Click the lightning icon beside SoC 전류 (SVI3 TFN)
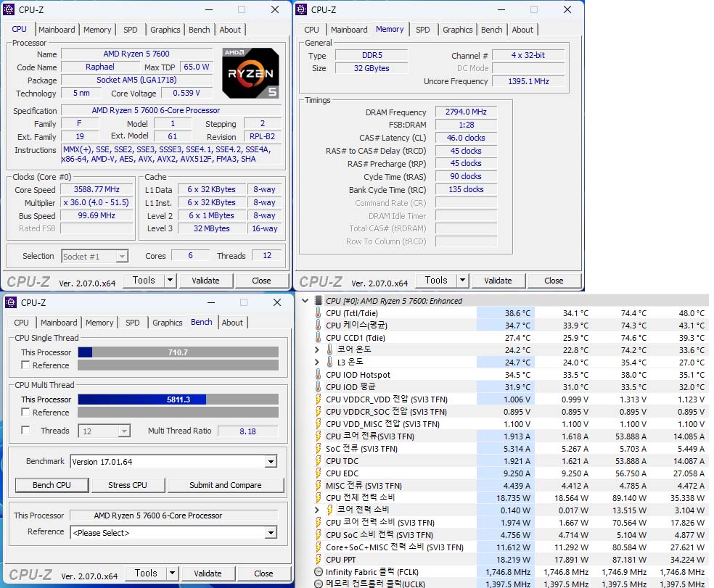Screen dimensions: 714x588 pyautogui.click(x=319, y=449)
